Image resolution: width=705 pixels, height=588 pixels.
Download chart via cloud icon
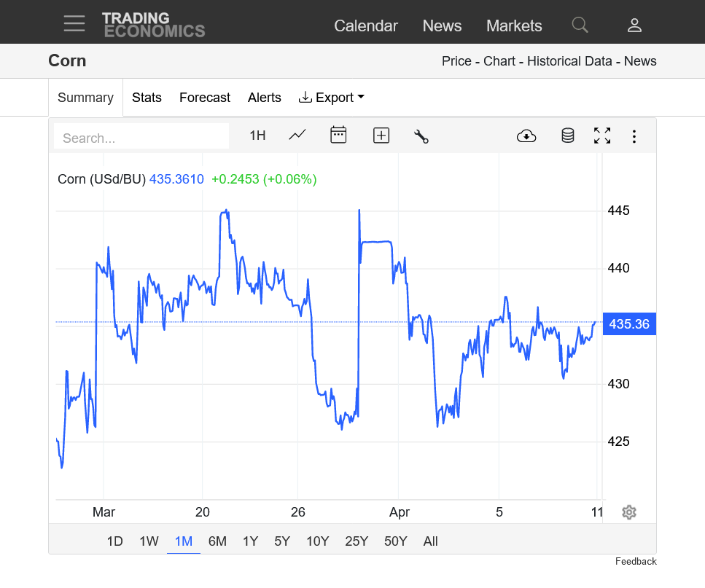click(526, 136)
